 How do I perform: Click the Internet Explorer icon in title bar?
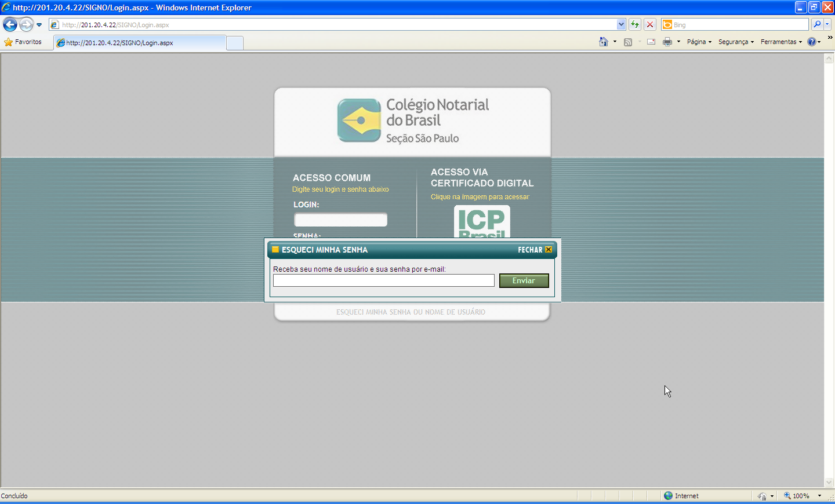coord(6,8)
